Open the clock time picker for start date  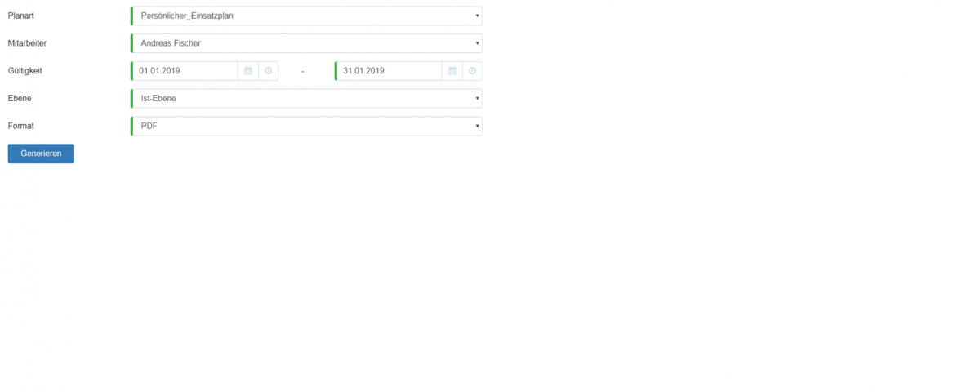[268, 71]
